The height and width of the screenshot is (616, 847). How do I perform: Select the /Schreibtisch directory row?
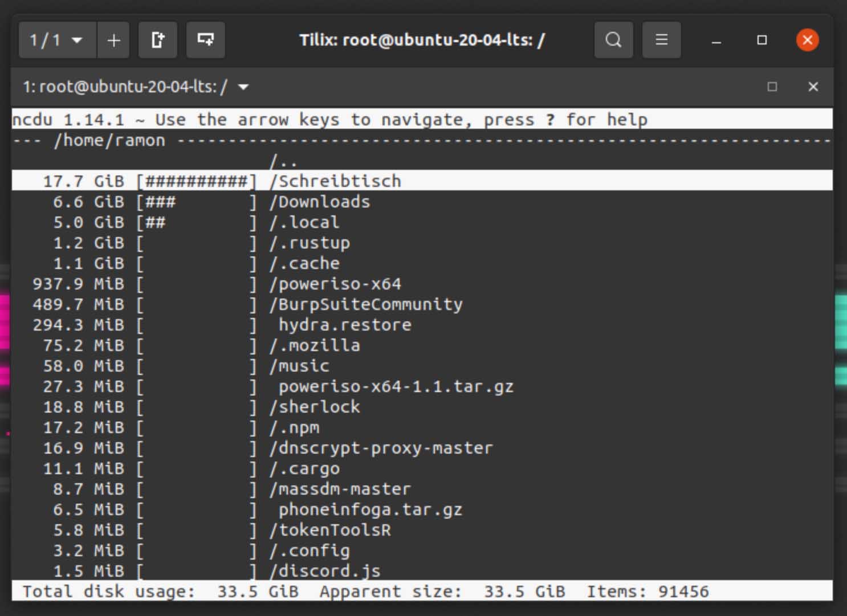(422, 181)
